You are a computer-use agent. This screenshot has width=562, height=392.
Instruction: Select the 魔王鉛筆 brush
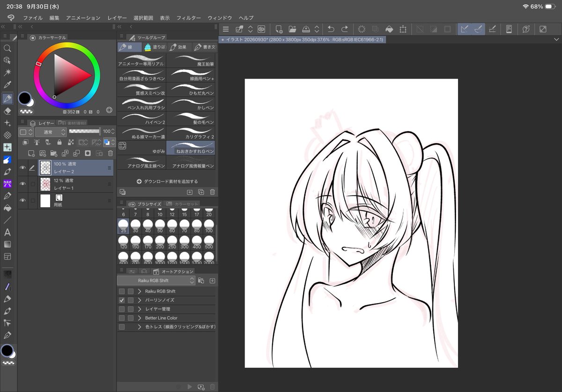click(x=191, y=60)
